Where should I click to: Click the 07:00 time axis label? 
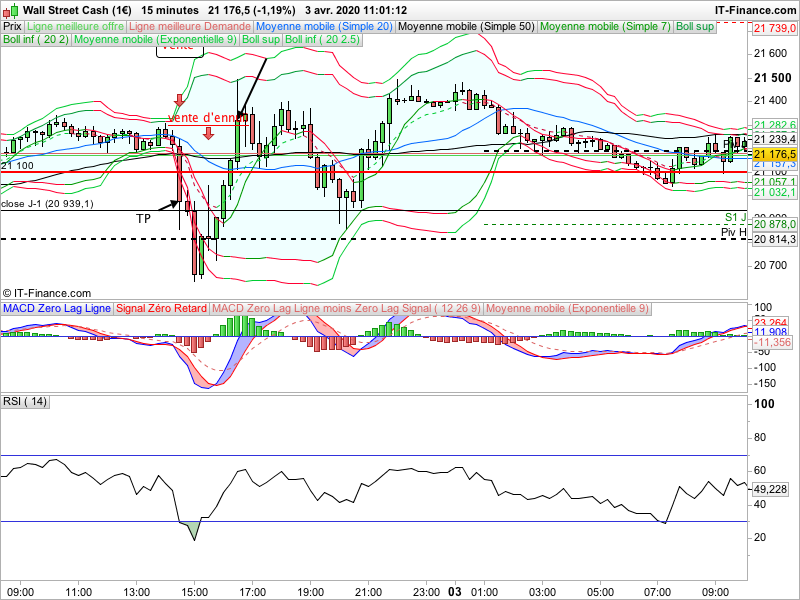click(x=658, y=592)
